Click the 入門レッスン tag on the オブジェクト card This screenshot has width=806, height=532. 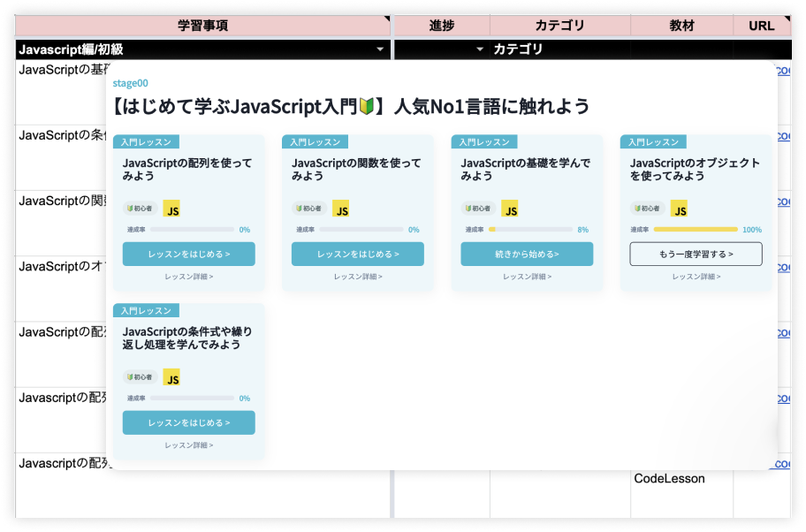[654, 141]
